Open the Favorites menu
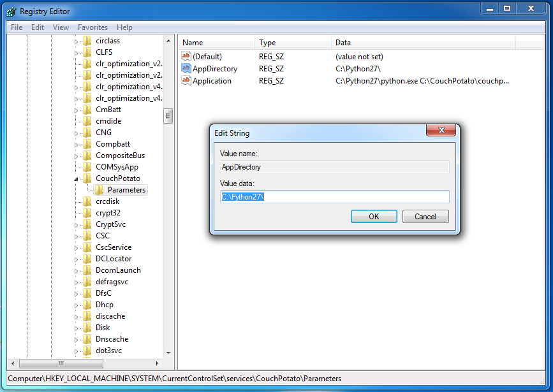The height and width of the screenshot is (392, 553). 92,27
